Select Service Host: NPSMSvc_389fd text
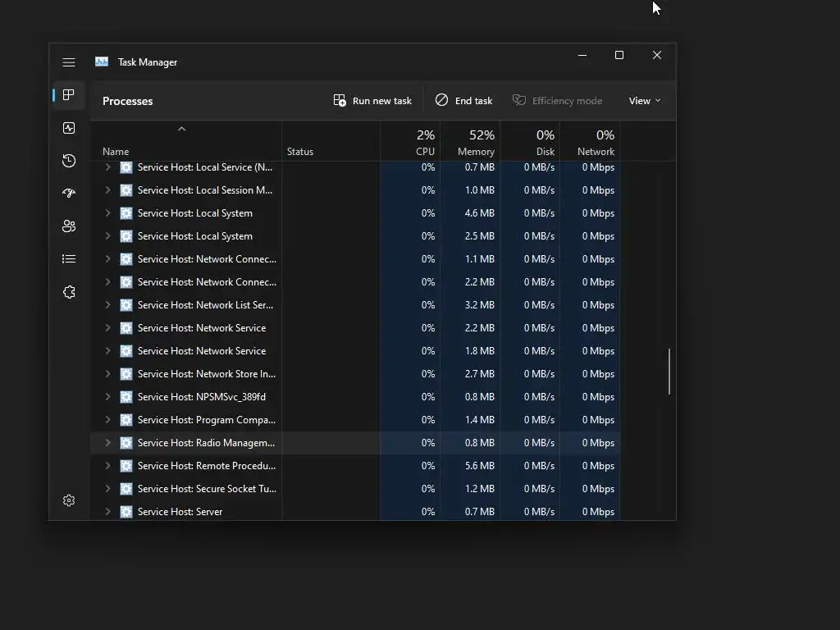The width and height of the screenshot is (840, 630). pos(202,397)
